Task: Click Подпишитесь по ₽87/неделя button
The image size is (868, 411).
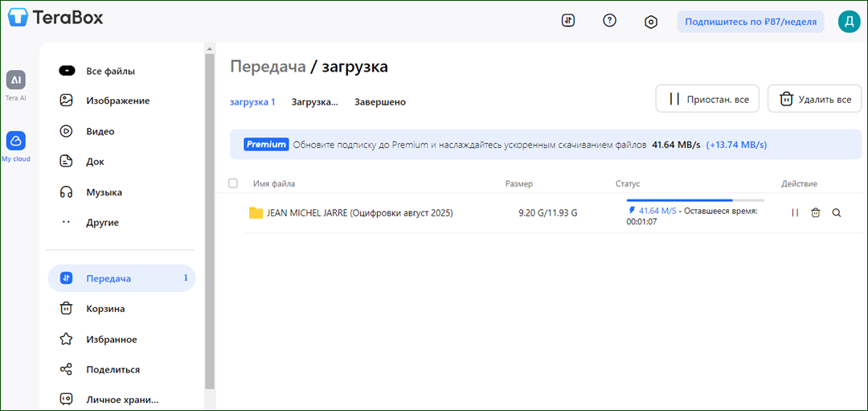Action: (751, 22)
